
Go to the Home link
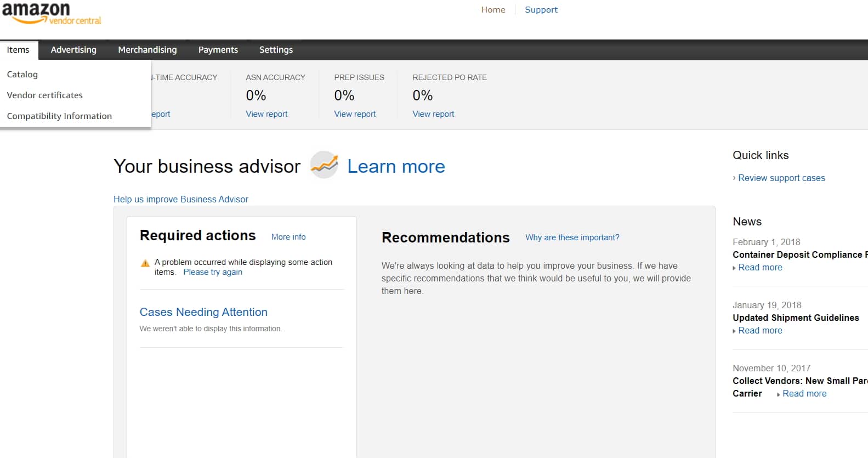[x=493, y=10]
